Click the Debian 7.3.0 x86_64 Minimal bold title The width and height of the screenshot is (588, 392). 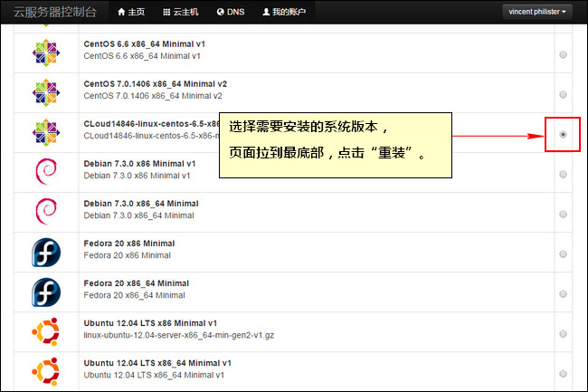tap(141, 204)
